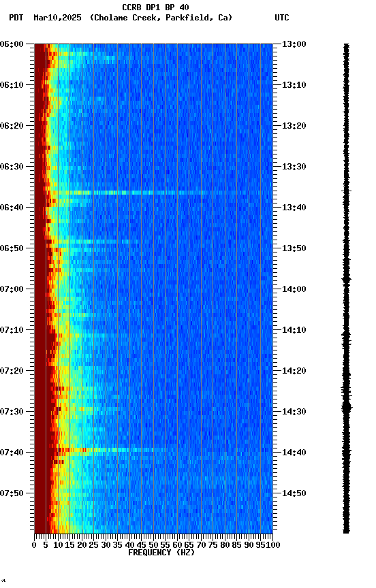Click the 06:20 PDT time label
This screenshot has height=588, width=376.
click(12, 126)
